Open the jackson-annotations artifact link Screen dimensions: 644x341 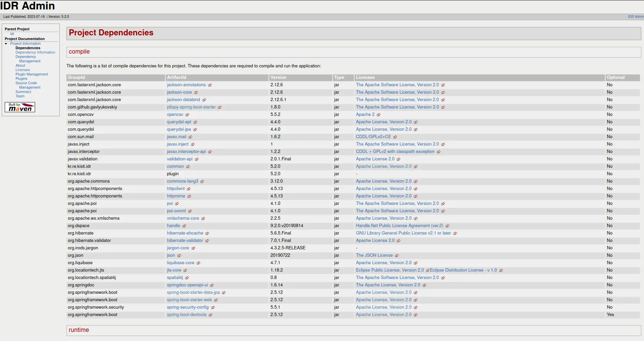tap(186, 85)
